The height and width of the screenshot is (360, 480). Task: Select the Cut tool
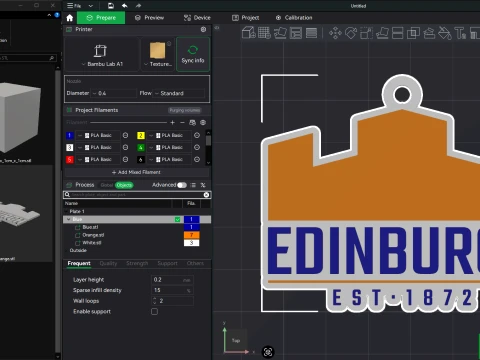(398, 33)
